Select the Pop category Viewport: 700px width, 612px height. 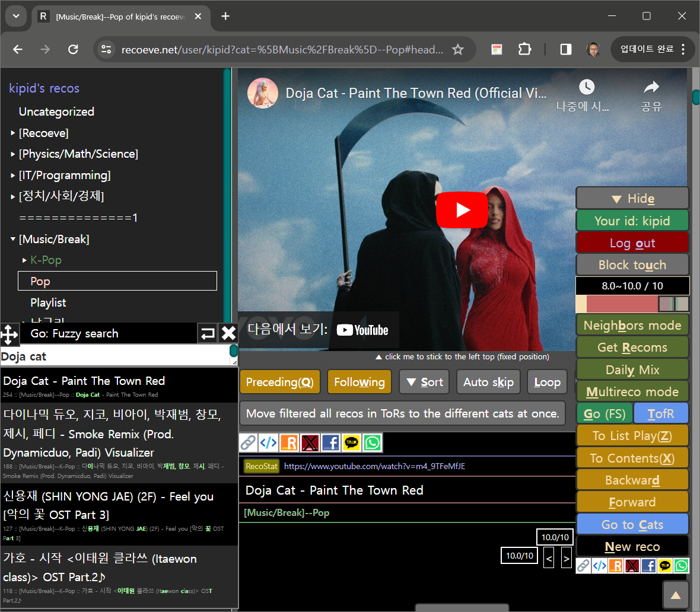point(117,281)
